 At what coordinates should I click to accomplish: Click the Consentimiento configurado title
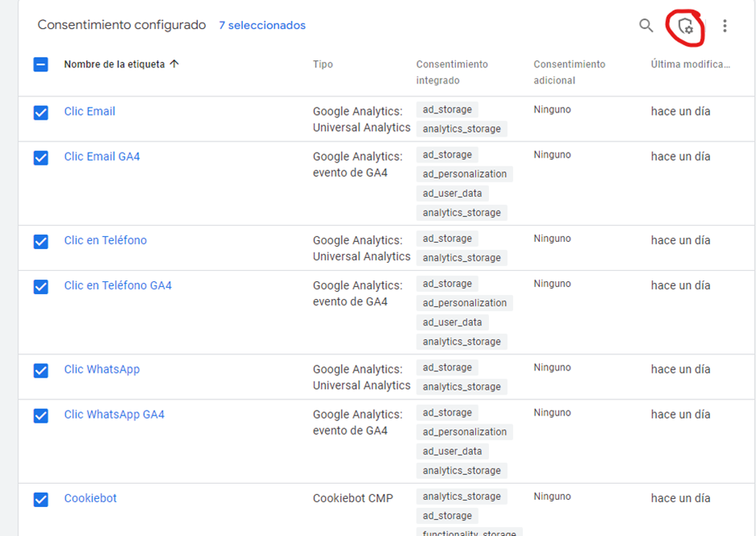click(122, 25)
